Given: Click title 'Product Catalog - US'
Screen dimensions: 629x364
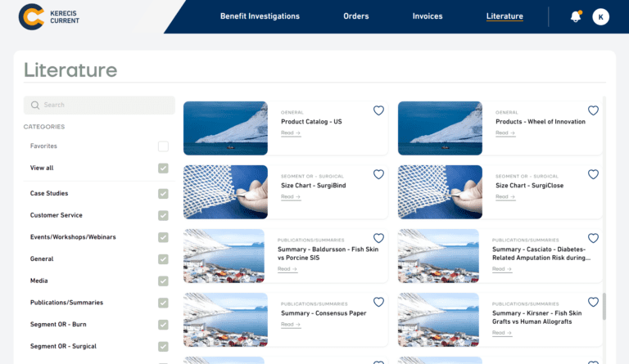Looking at the screenshot, I should pos(311,122).
